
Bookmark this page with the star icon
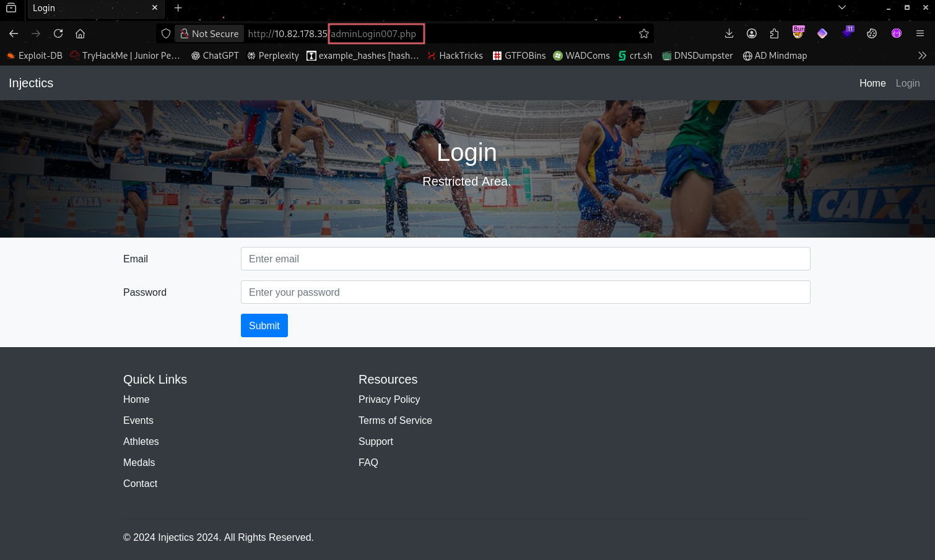coord(644,33)
